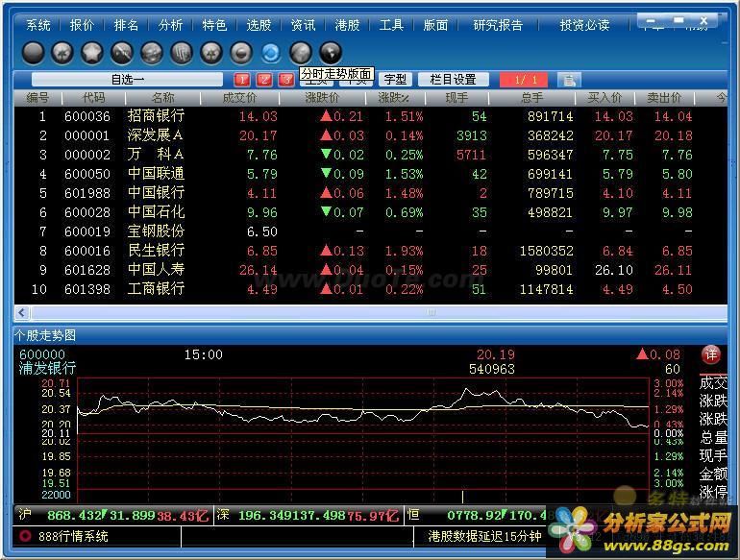Click the horizontal scrollbar left arrow

point(22,312)
